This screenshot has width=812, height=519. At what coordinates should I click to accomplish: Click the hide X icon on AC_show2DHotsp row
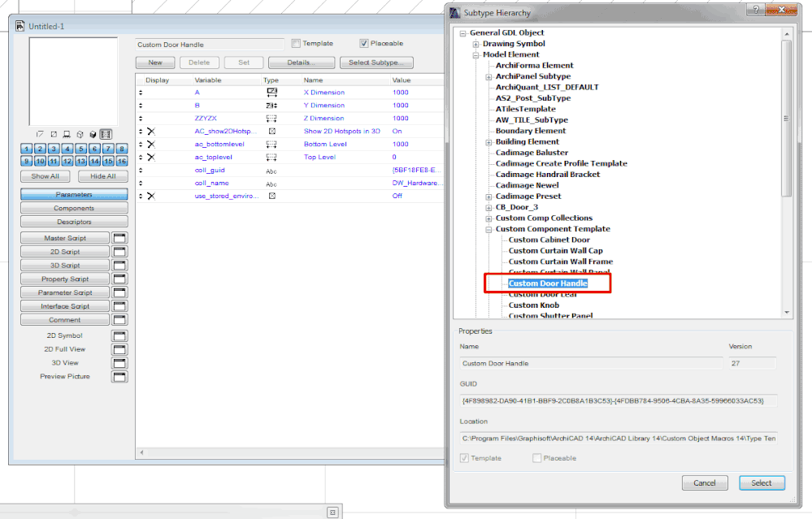pyautogui.click(x=151, y=132)
